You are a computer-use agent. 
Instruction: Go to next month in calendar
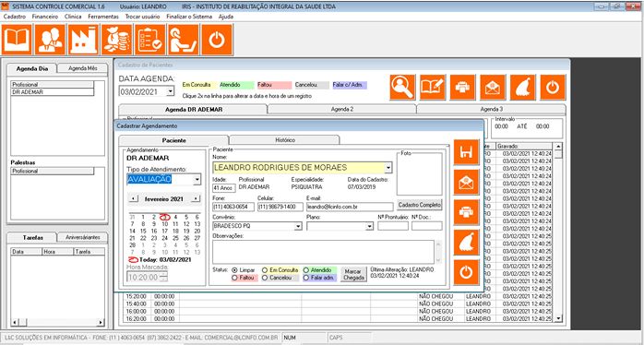pyautogui.click(x=196, y=198)
